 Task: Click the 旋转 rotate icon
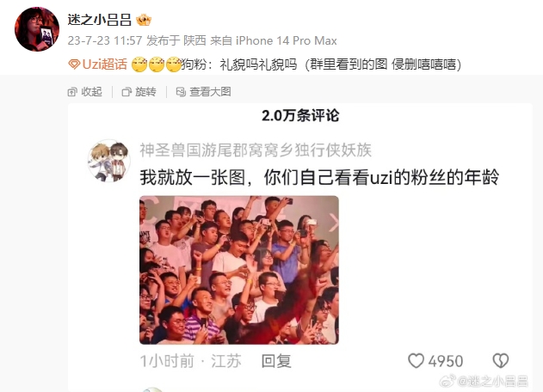pyautogui.click(x=126, y=92)
